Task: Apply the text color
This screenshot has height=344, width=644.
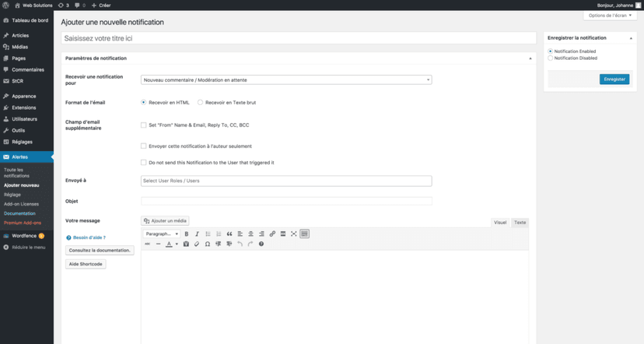Action: pos(169,244)
